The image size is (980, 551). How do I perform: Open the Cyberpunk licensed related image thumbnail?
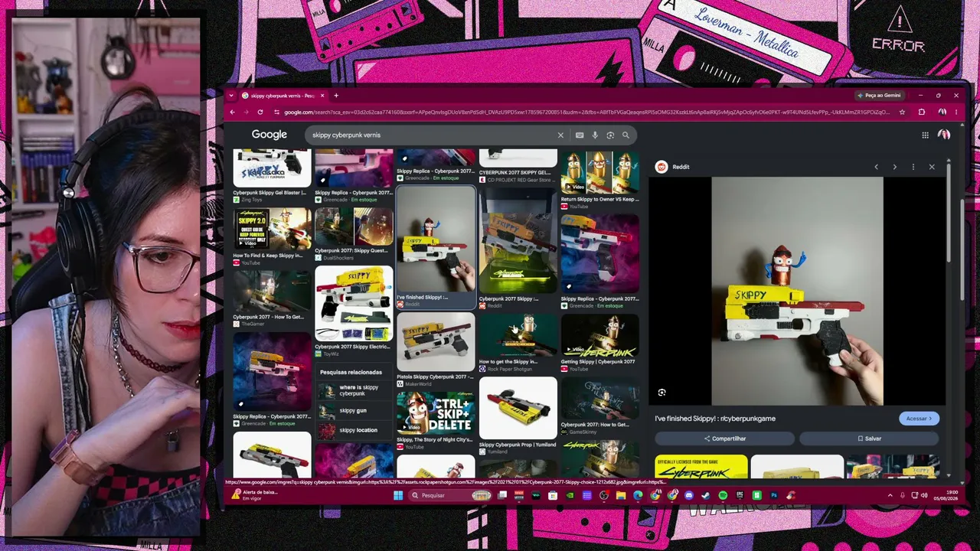pyautogui.click(x=701, y=467)
